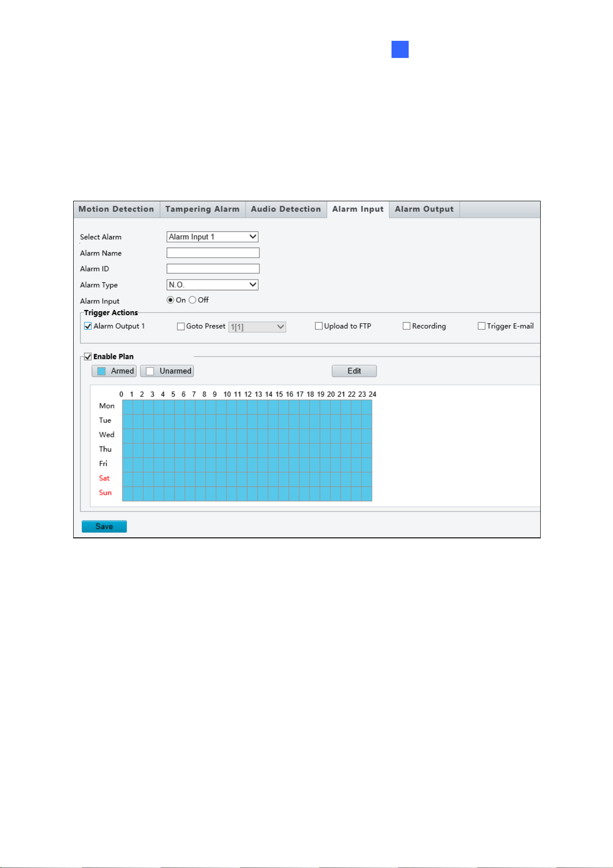Expand the Alarm Type N.O. dropdown

click(212, 285)
